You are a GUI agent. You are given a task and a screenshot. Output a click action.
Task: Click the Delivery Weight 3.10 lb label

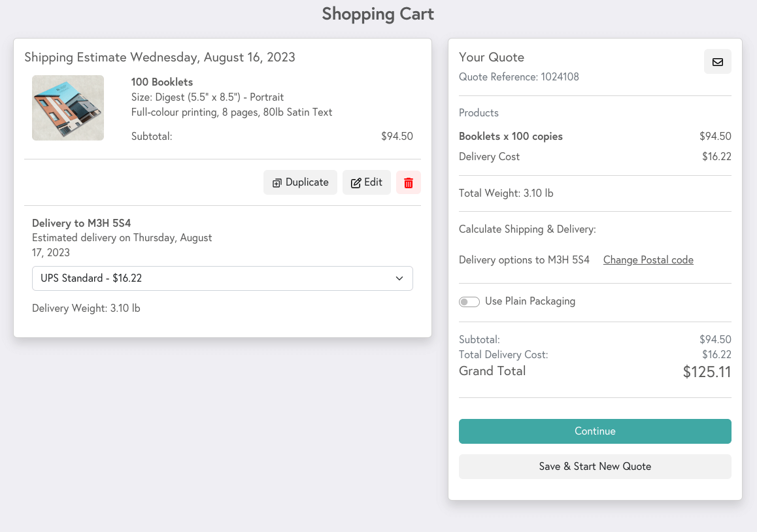click(x=86, y=308)
